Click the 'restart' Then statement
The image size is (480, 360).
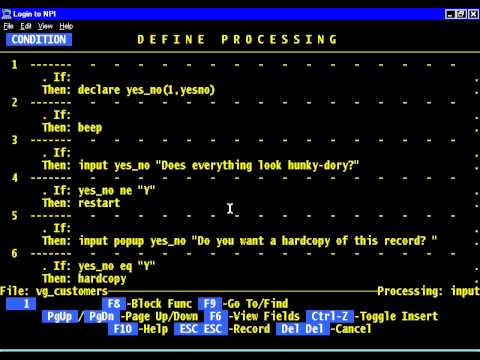coord(99,203)
